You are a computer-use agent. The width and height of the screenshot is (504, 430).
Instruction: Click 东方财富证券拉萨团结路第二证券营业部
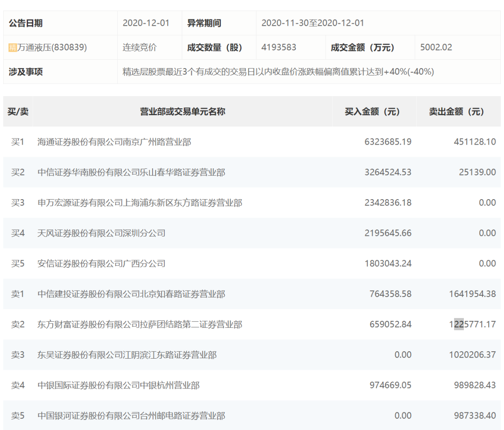tap(140, 325)
